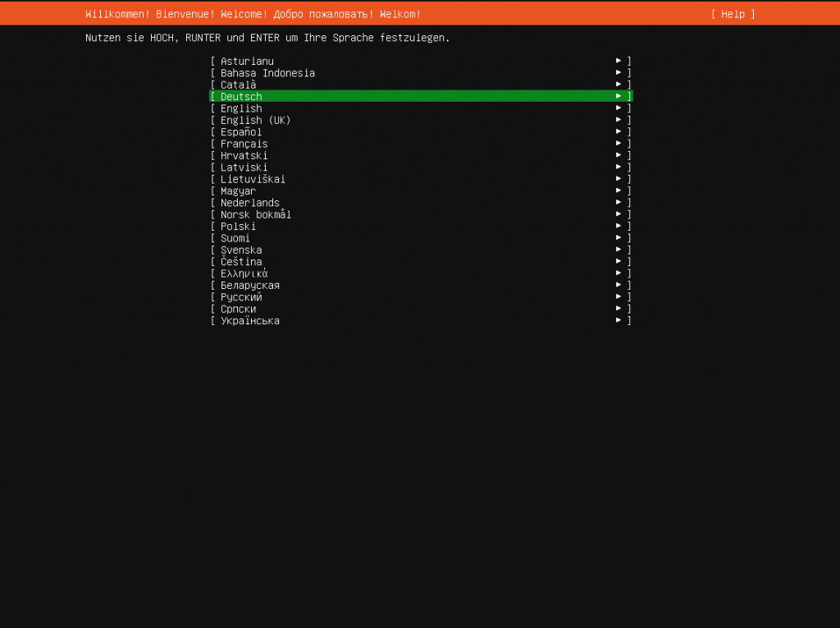This screenshot has height=628, width=840.
Task: Hit the arrow beside Lietuviškai
Action: coord(619,179)
